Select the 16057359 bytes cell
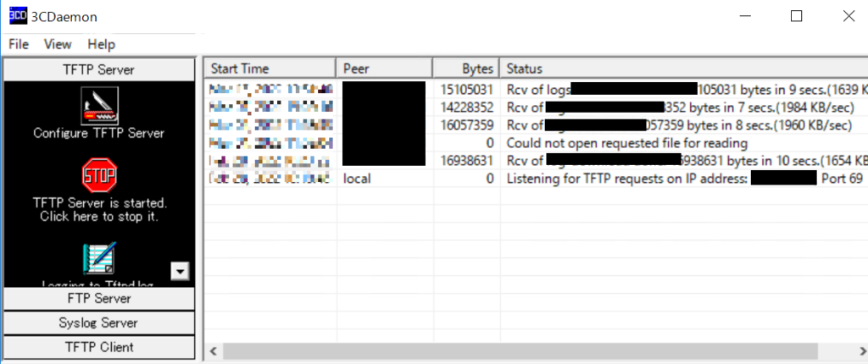 (x=467, y=125)
